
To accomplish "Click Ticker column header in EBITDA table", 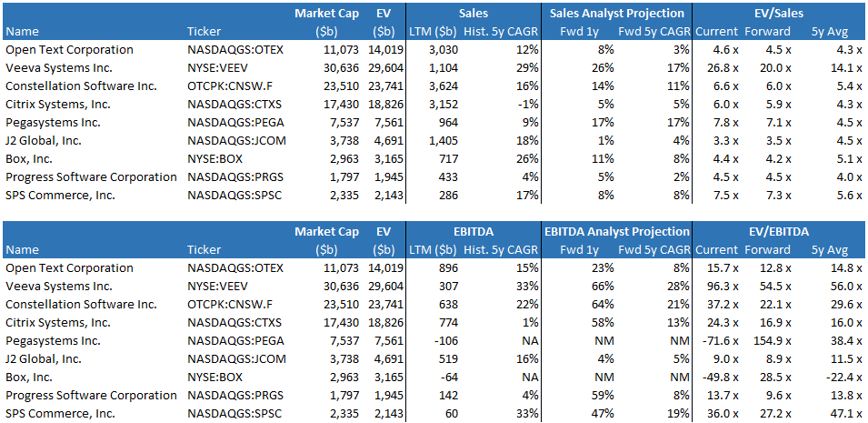I will click(x=204, y=250).
